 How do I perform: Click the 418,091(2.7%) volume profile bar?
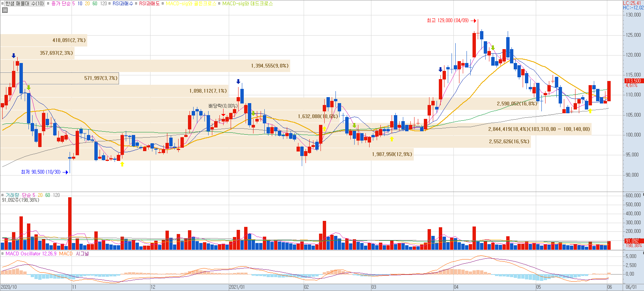pos(44,40)
